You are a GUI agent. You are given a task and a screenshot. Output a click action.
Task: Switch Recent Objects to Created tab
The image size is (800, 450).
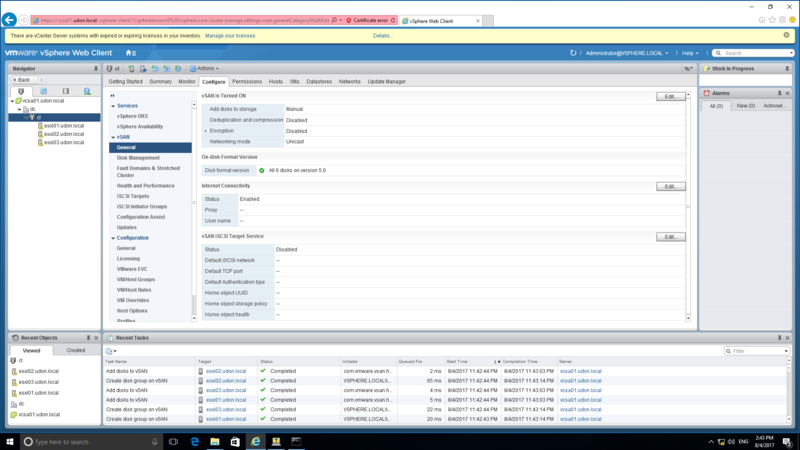click(76, 351)
